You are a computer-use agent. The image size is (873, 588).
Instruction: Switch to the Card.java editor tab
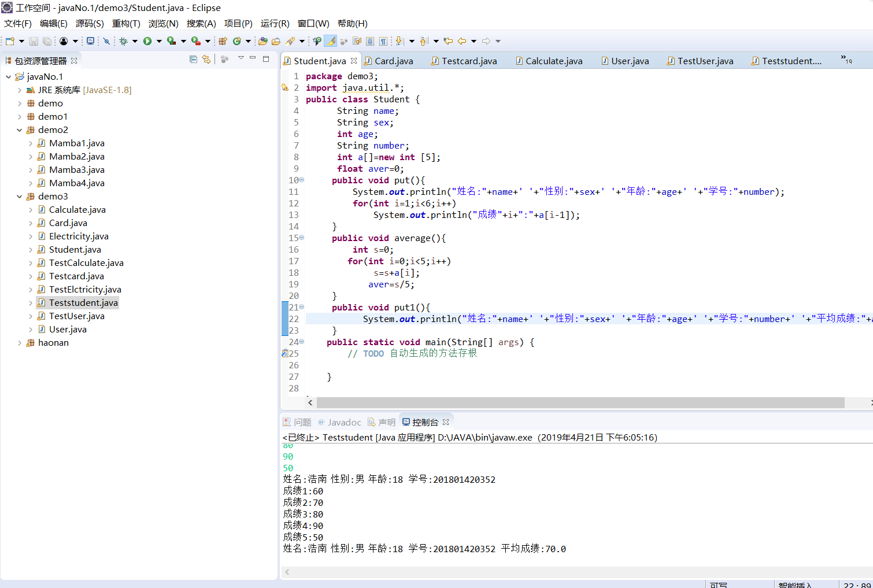[x=389, y=61]
